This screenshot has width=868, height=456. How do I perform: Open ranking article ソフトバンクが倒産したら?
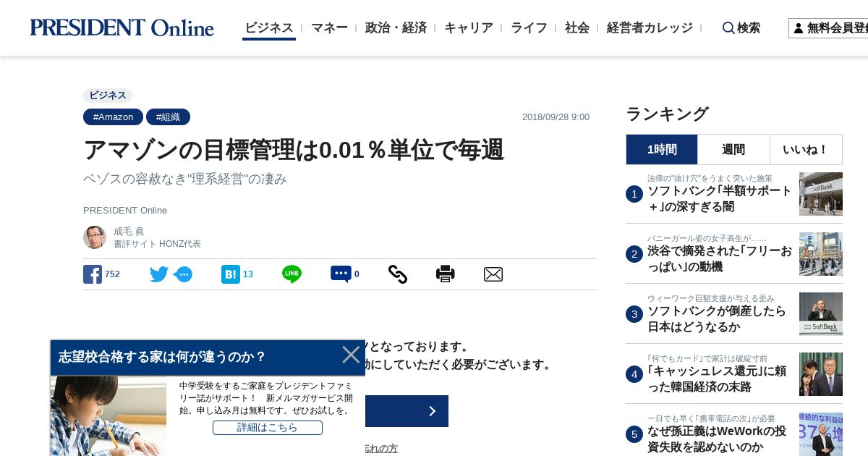(716, 319)
